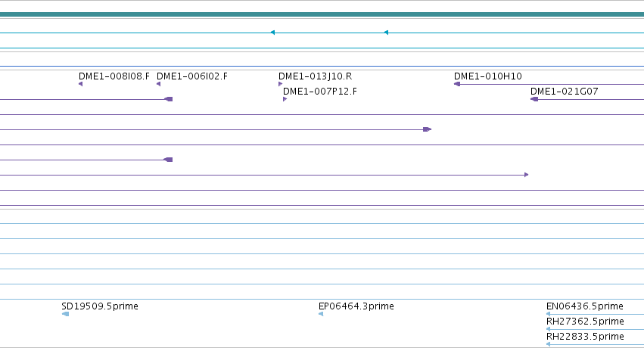
Task: Click light blue arrow under EP06464.3prime
Action: tap(321, 314)
